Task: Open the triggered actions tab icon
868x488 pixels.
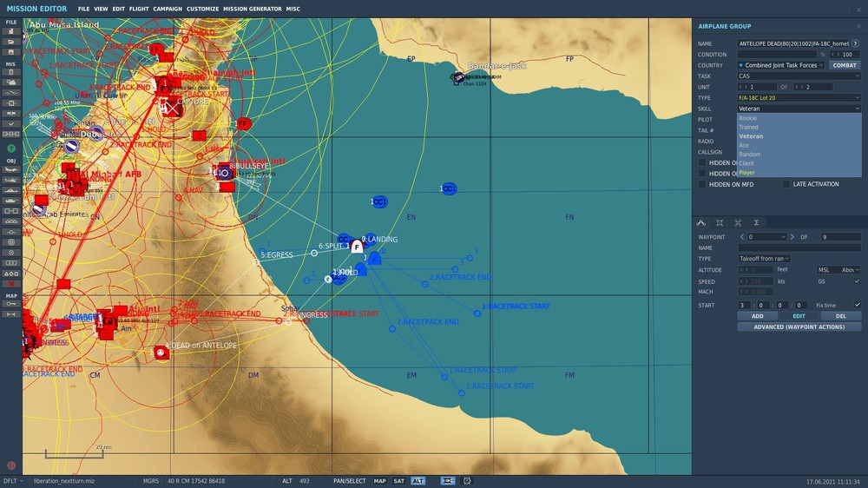Action: [x=738, y=222]
